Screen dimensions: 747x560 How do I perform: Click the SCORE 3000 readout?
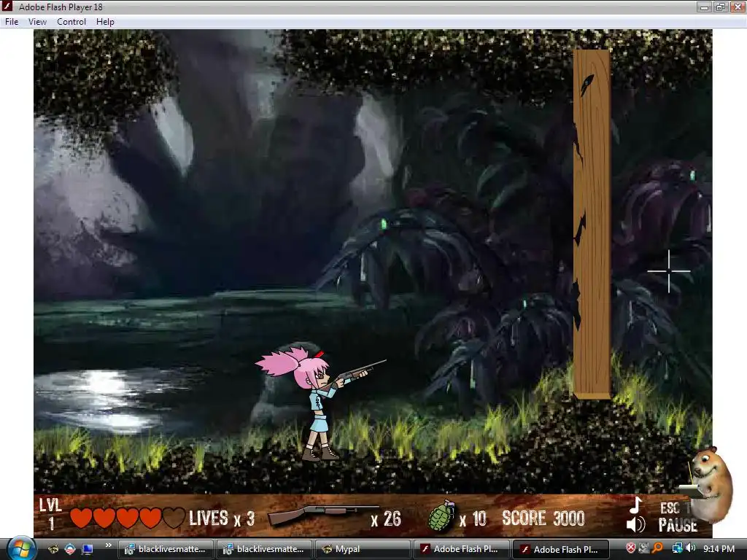(543, 518)
